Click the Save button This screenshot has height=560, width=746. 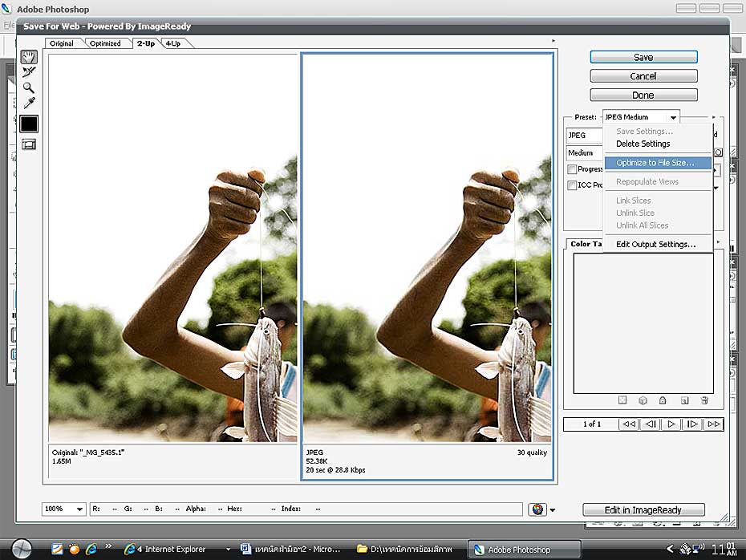pos(643,57)
